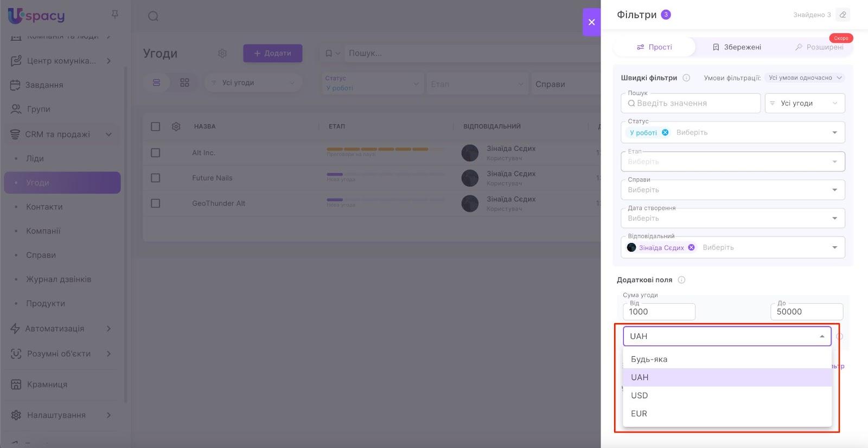Open Дата створення dropdown

coord(733,218)
